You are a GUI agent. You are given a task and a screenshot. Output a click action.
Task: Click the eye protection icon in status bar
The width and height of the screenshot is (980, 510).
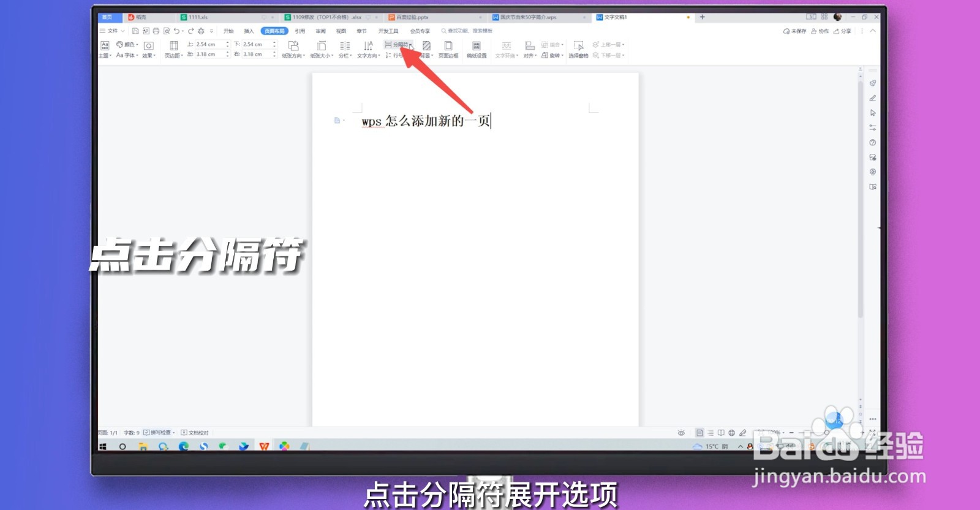pos(681,433)
